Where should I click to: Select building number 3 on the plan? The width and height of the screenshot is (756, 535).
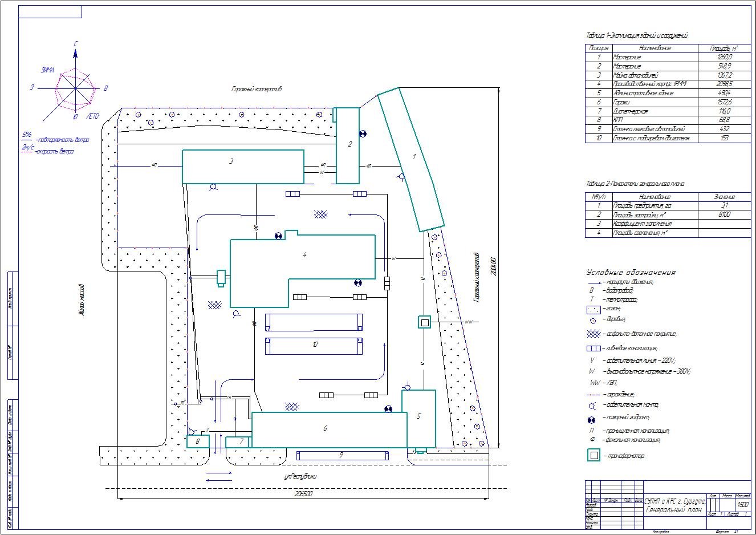click(242, 166)
